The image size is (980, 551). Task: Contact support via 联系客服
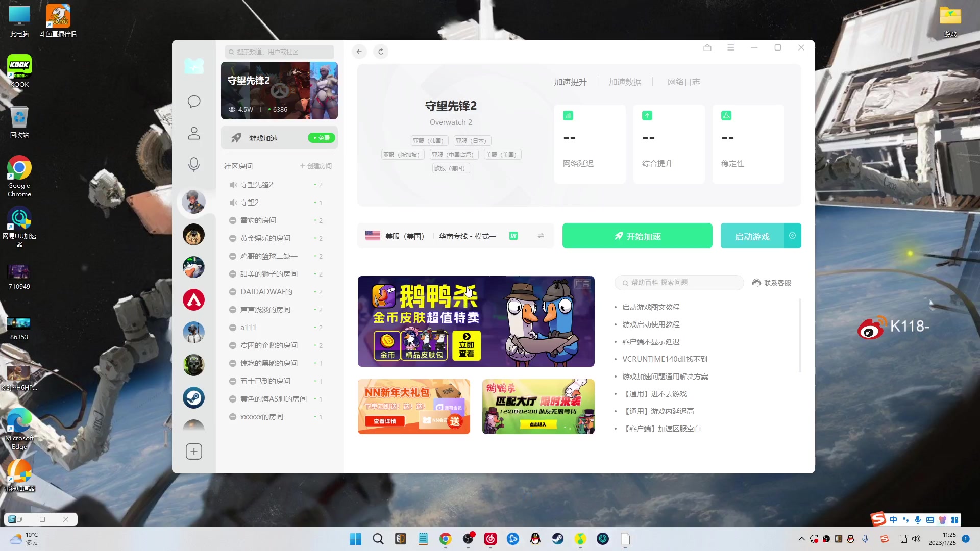[x=772, y=283]
